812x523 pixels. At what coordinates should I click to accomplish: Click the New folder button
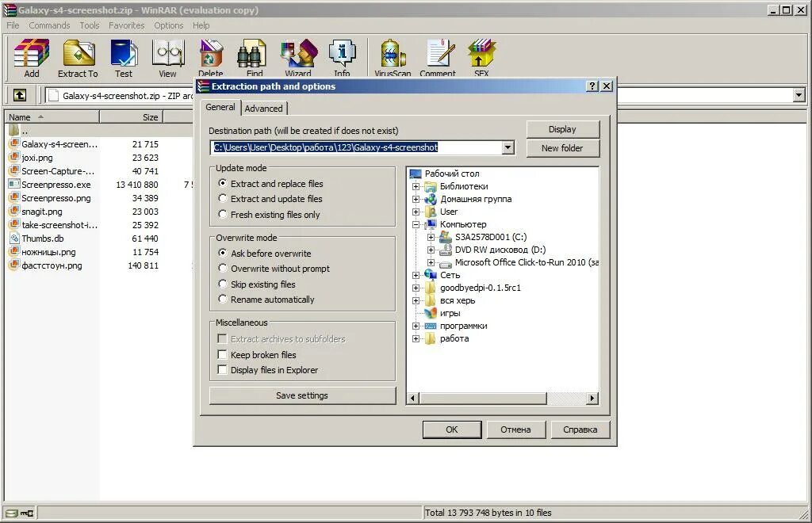563,148
